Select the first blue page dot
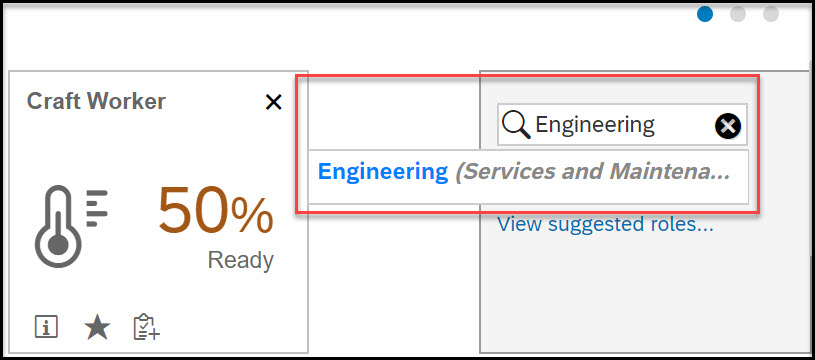 pos(705,14)
